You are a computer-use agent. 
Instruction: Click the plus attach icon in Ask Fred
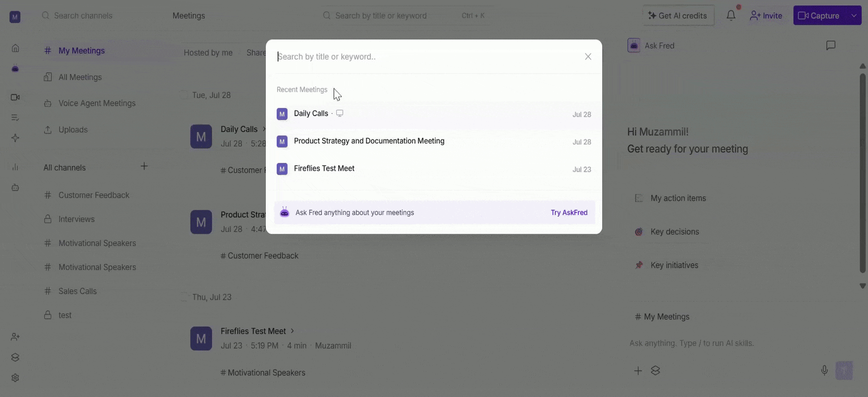[638, 371]
